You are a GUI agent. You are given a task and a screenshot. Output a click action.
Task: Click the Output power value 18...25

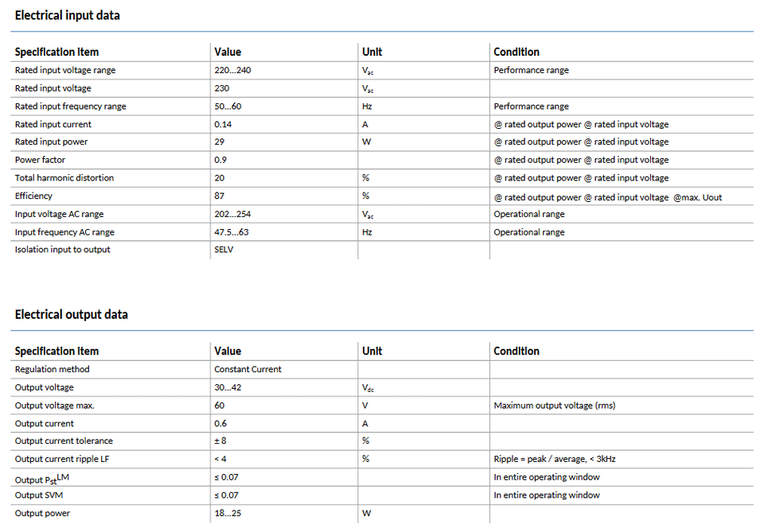point(228,513)
